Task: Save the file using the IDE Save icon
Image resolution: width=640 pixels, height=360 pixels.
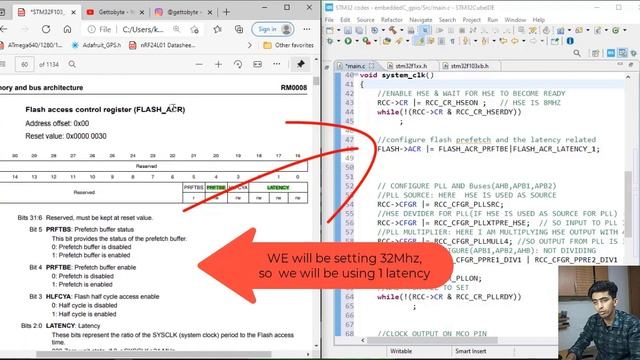Action: [348, 30]
